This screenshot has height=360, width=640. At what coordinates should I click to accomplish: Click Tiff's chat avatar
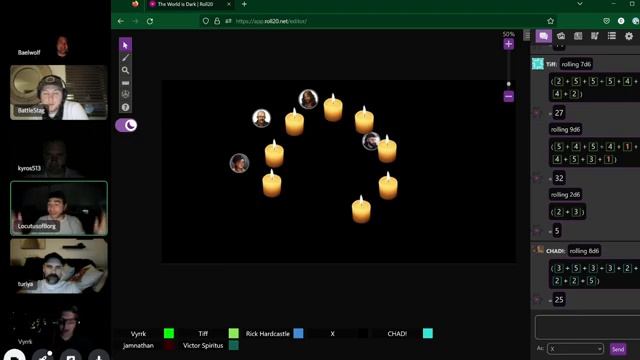(x=538, y=64)
